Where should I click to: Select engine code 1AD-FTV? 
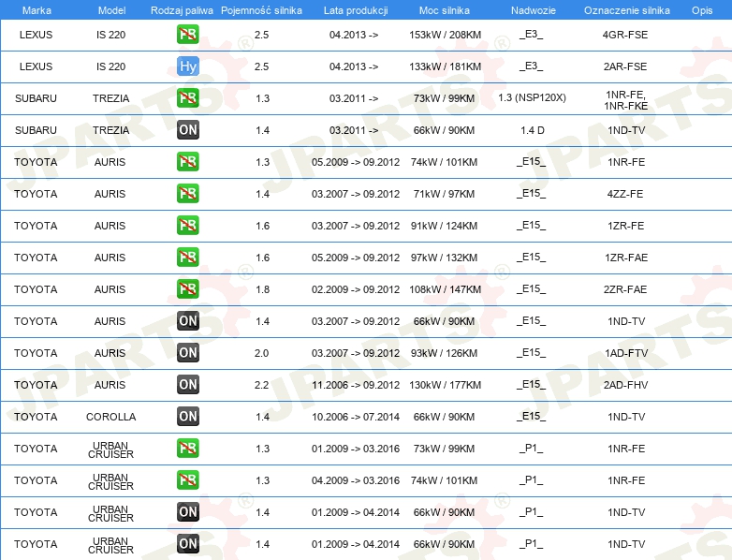[x=626, y=353]
